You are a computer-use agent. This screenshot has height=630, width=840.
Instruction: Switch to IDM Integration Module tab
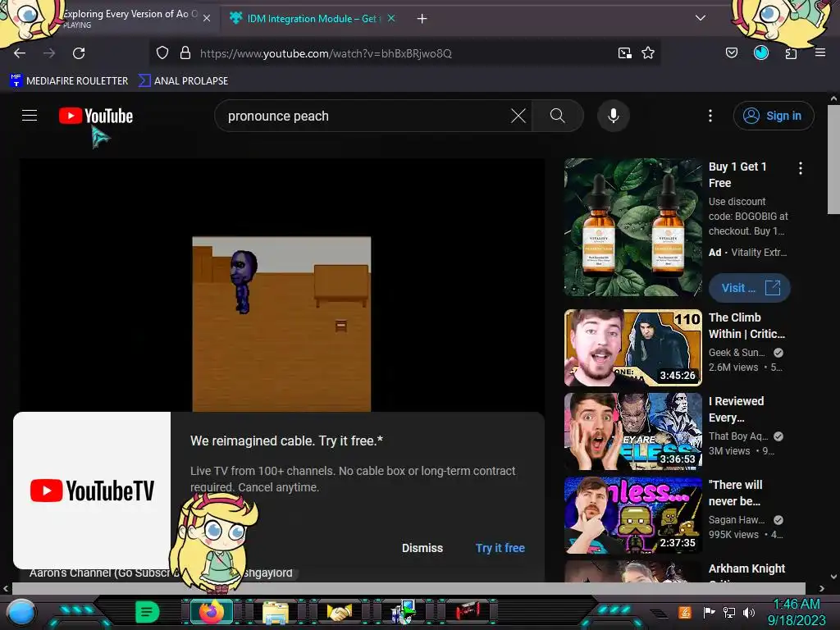(313, 19)
